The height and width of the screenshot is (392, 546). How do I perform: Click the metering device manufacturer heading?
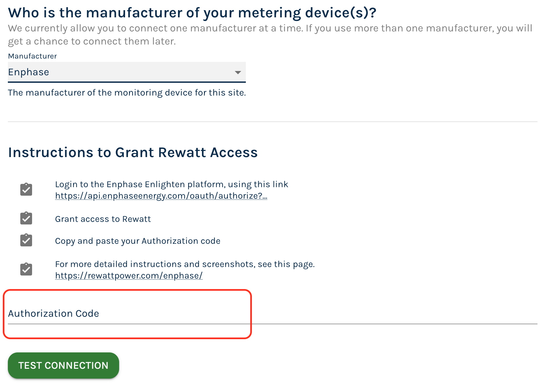click(x=192, y=13)
